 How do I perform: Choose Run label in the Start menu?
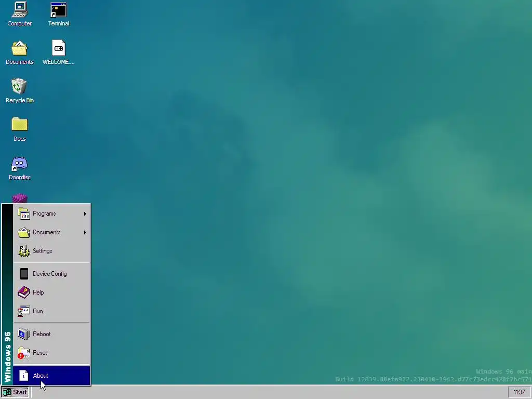[37, 311]
